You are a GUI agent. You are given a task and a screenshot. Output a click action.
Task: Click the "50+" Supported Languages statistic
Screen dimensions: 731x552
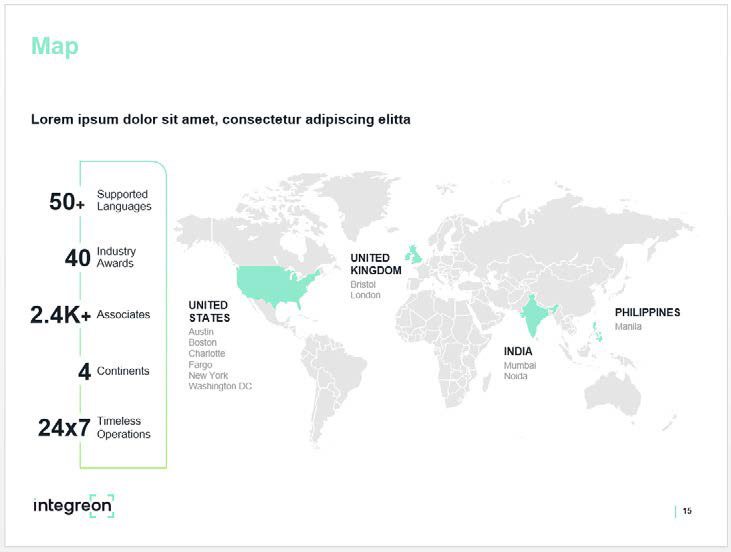click(67, 202)
